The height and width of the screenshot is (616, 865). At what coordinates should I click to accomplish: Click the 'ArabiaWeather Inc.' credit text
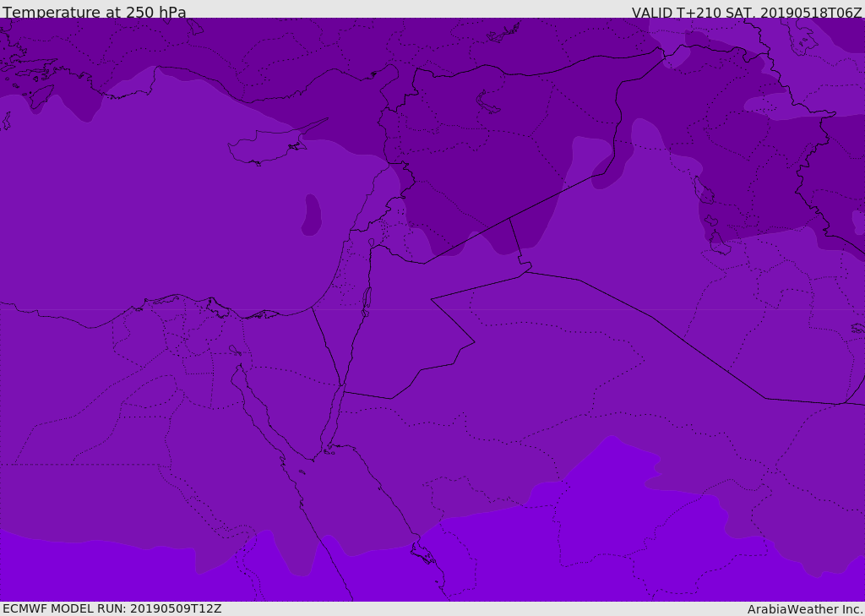pyautogui.click(x=805, y=609)
